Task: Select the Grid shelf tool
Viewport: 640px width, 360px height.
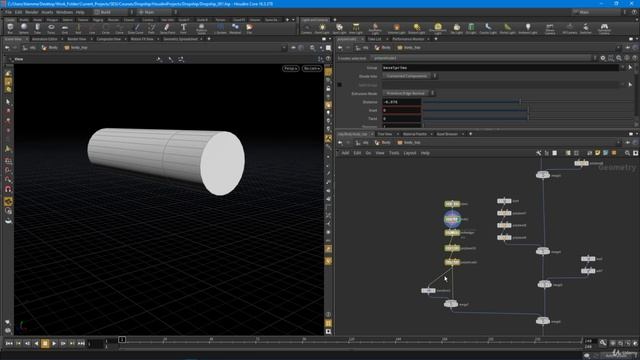Action: (x=64, y=29)
